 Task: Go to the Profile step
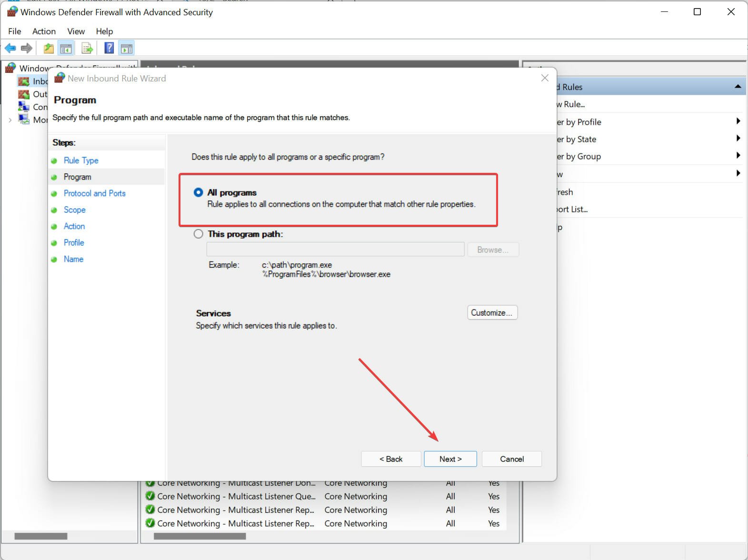point(74,243)
